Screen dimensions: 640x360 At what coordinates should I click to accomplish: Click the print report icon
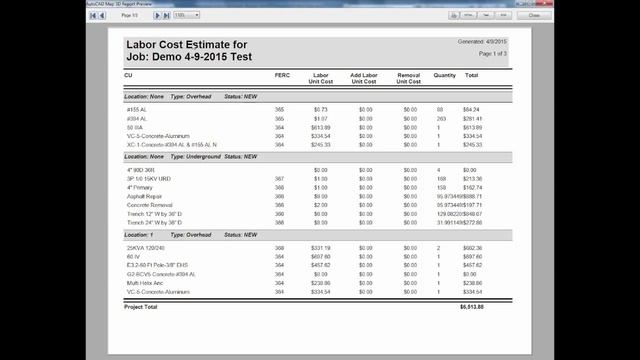tap(453, 15)
